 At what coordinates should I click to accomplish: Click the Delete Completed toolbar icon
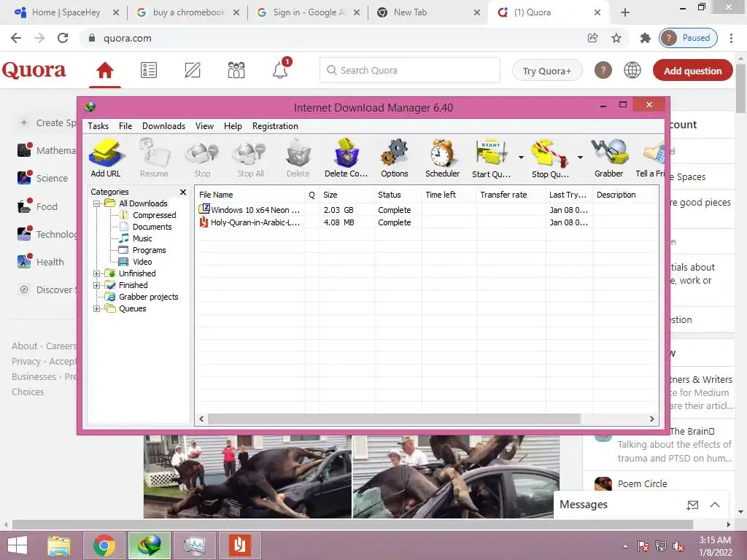(347, 158)
